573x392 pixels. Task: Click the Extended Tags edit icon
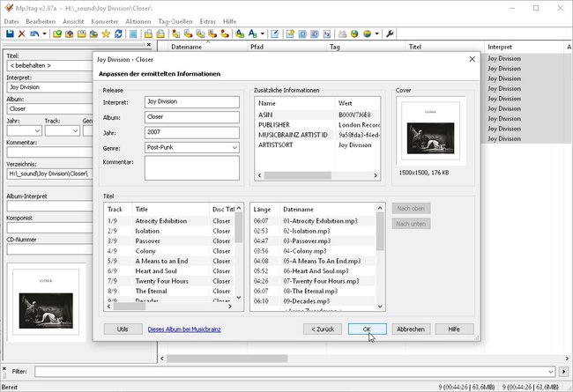click(275, 34)
